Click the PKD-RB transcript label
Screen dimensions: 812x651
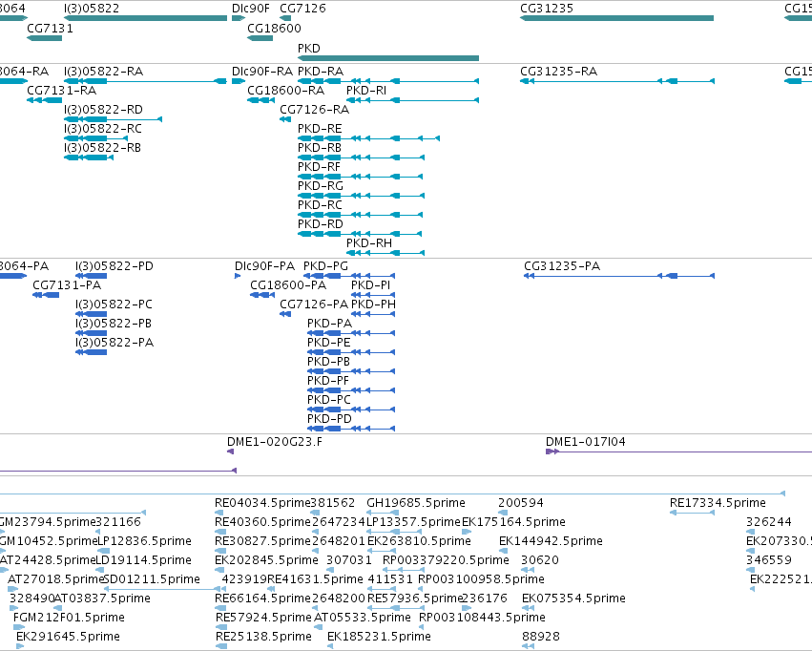320,148
